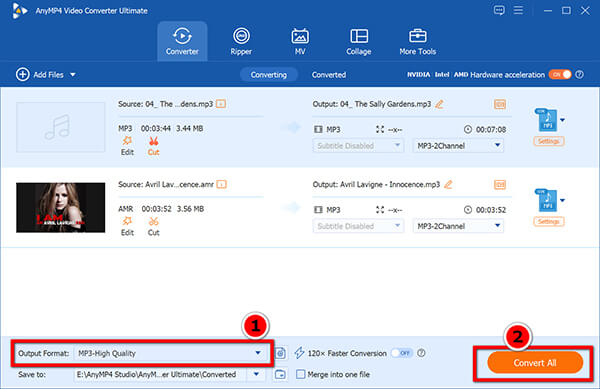Expand format arrow beside Sally Gardens MP3 icon
600x389 pixels.
click(562, 120)
